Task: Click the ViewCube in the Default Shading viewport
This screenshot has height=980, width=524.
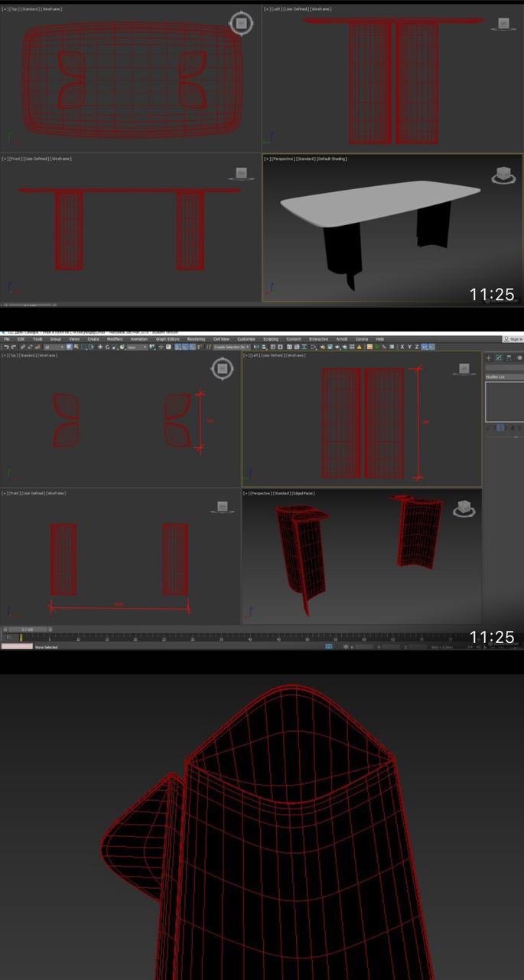Action: [503, 175]
